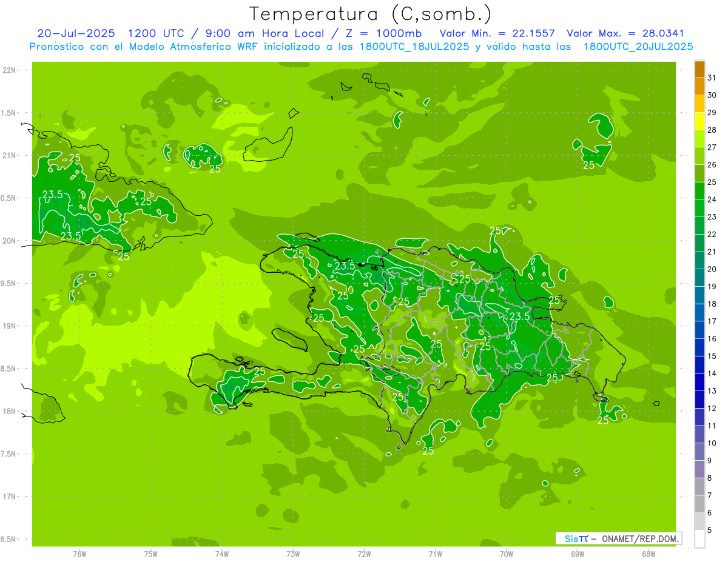
Task: Click legend value "5" on color bar
Action: pyautogui.click(x=709, y=530)
